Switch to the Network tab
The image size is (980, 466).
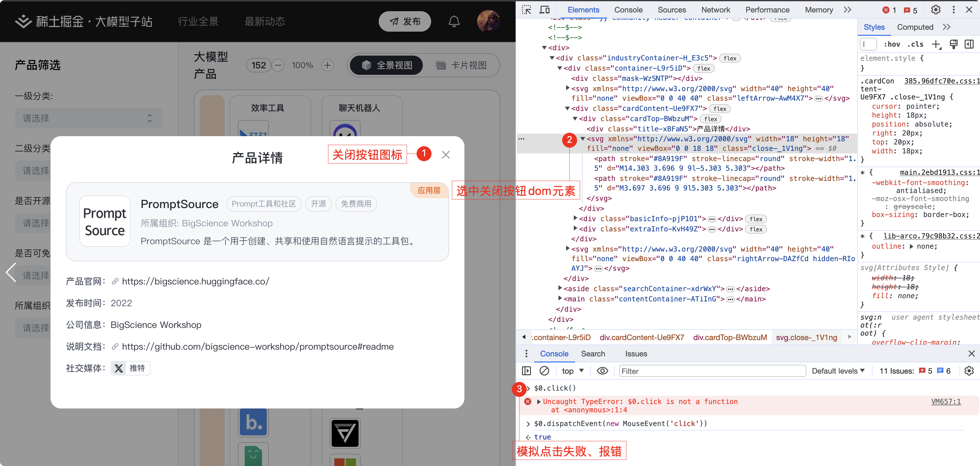point(715,10)
